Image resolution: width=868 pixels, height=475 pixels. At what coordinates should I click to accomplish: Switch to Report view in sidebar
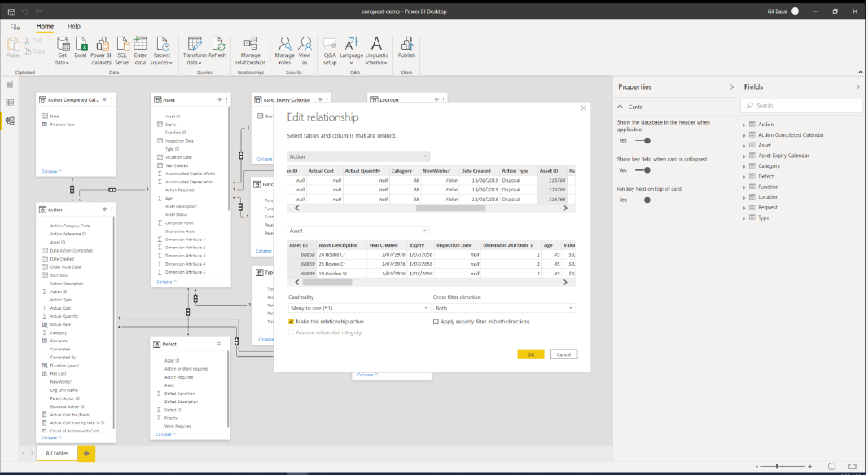(x=10, y=85)
